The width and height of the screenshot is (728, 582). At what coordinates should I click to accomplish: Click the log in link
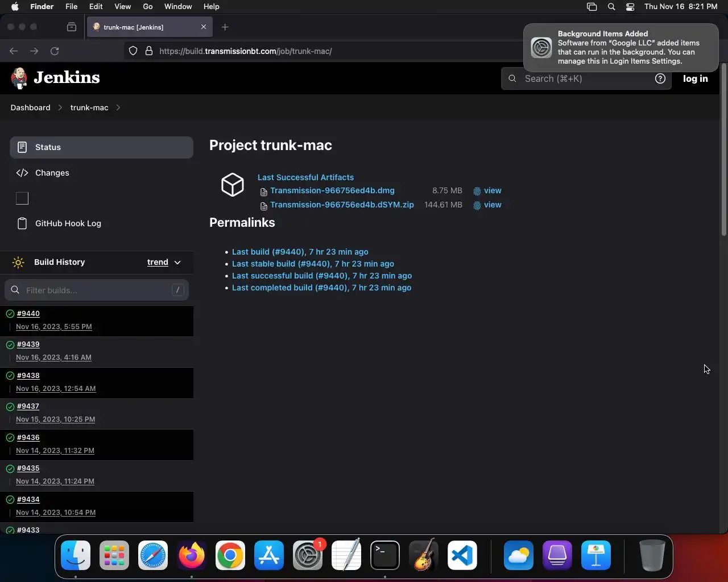tap(696, 78)
